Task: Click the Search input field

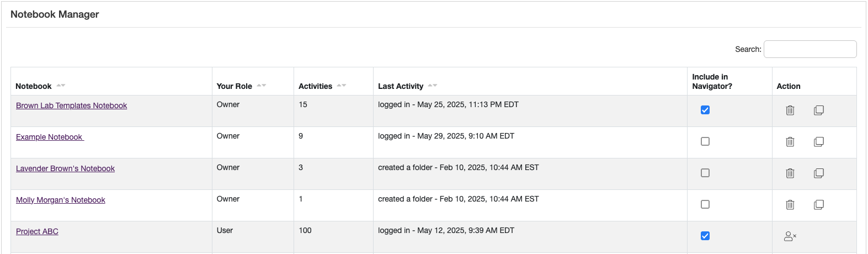Action: pos(810,49)
